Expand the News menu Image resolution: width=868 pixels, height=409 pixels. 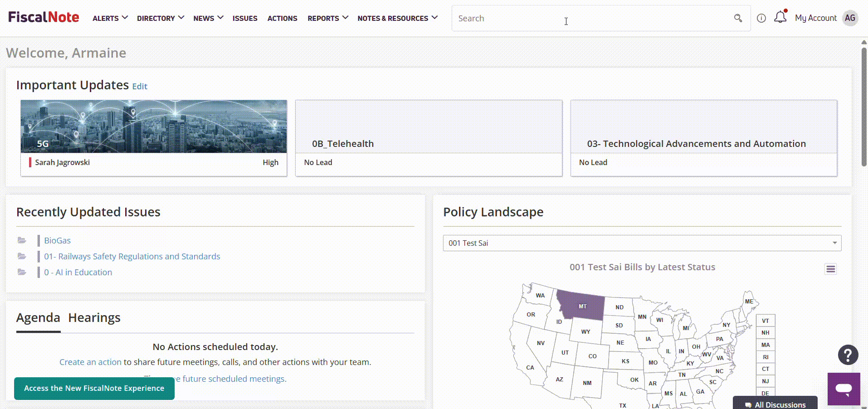tap(208, 18)
